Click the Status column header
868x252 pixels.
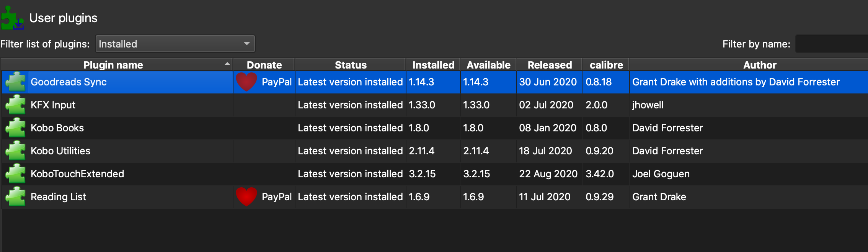(x=351, y=65)
